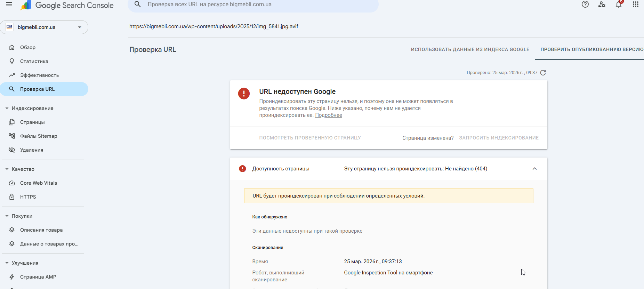
Task: Collapse the Покупки sidebar section
Action: (x=7, y=216)
